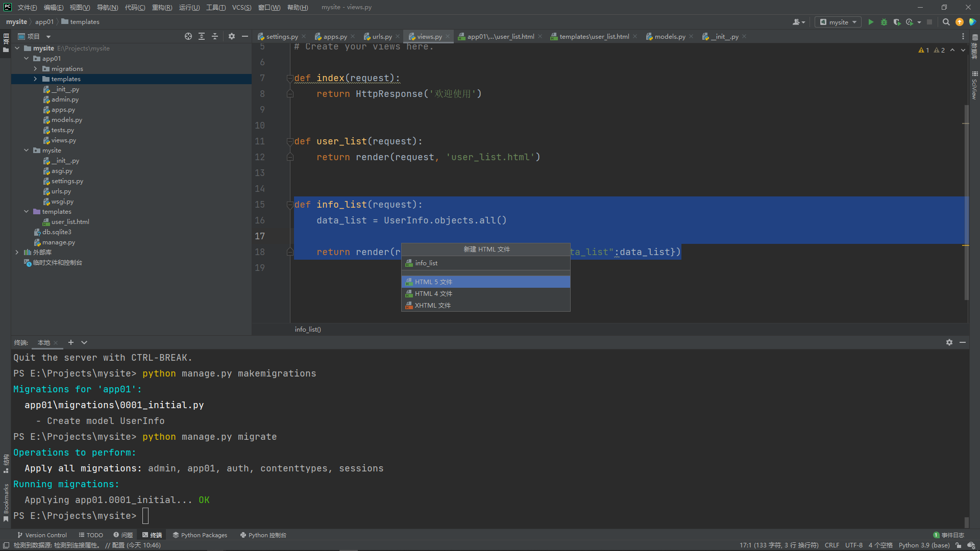Viewport: 980px width, 551px height.
Task: Go to previous highlighted error arrow
Action: tap(952, 50)
